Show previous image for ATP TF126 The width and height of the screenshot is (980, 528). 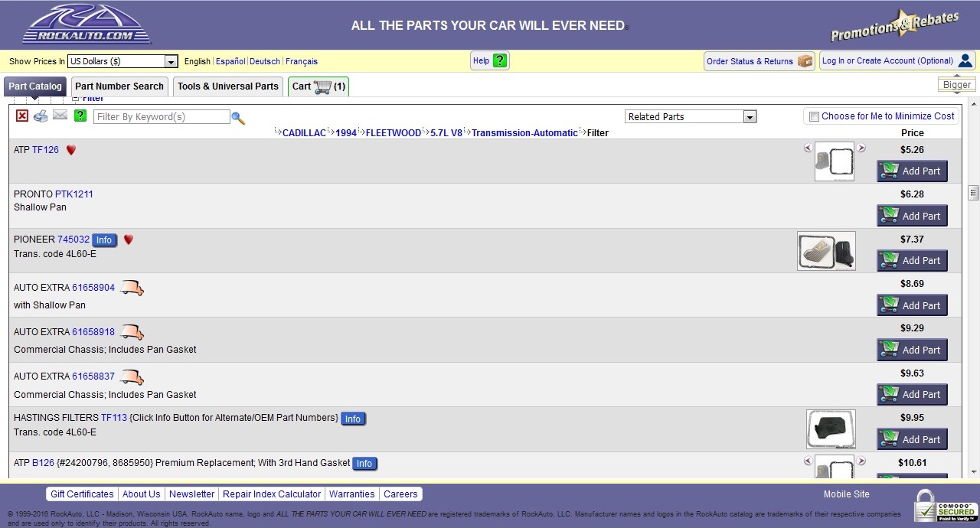tap(808, 148)
